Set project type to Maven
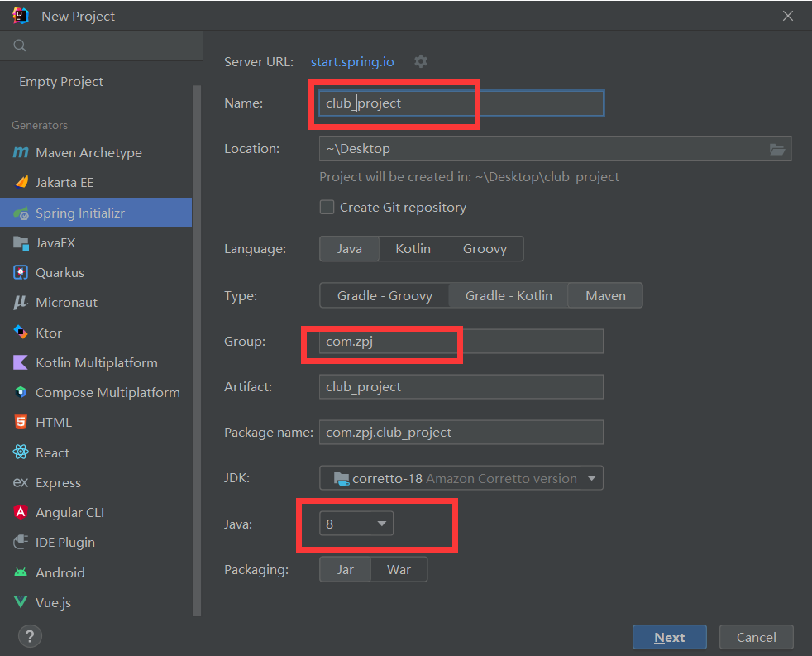The image size is (812, 656). (x=605, y=295)
